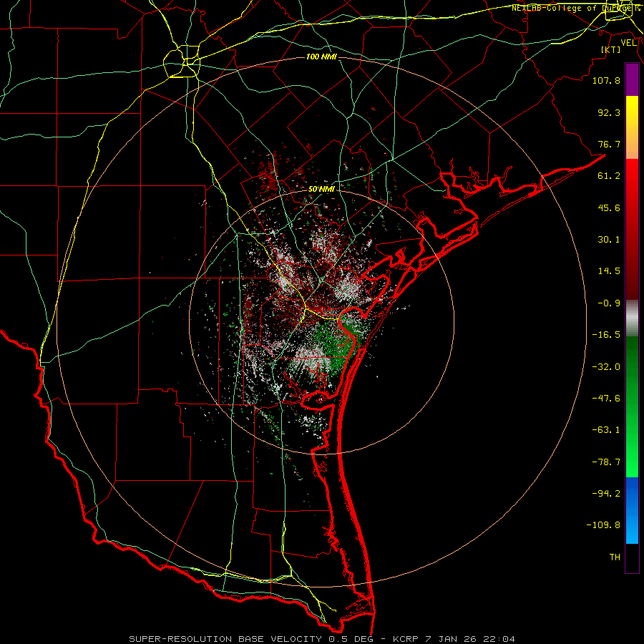This screenshot has height=644, width=644.
Task: Click the 45.6 velocity scale value
Action: click(x=609, y=208)
